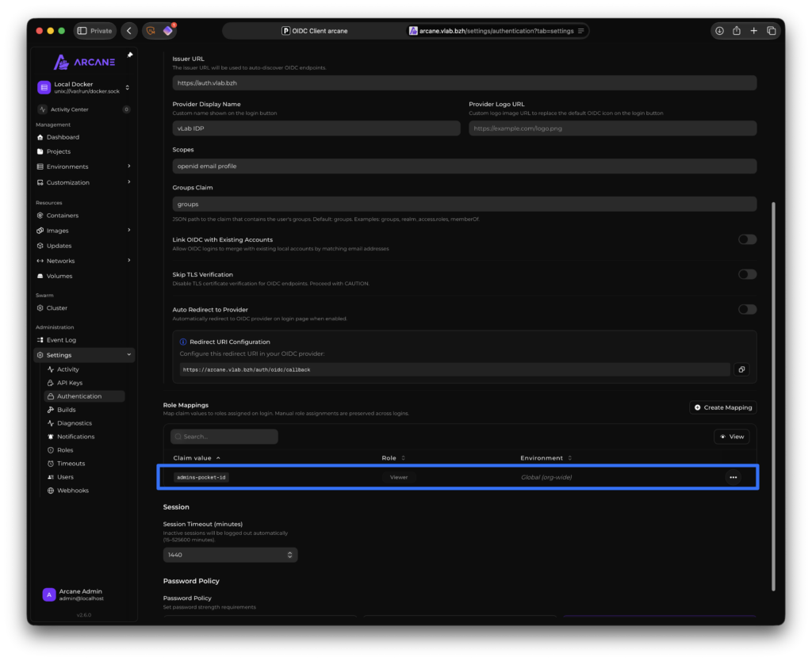Screen dimensions: 812x661
Task: Click the Provider Display Name field
Action: (316, 128)
